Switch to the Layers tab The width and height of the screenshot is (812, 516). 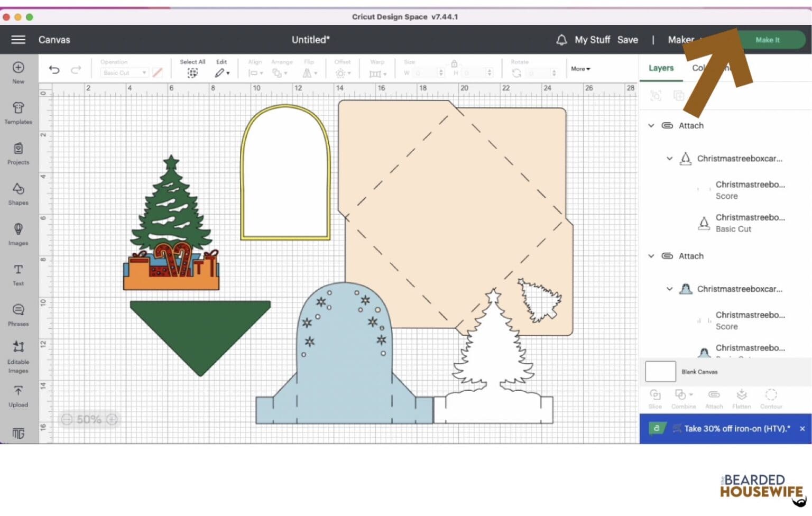tap(660, 68)
